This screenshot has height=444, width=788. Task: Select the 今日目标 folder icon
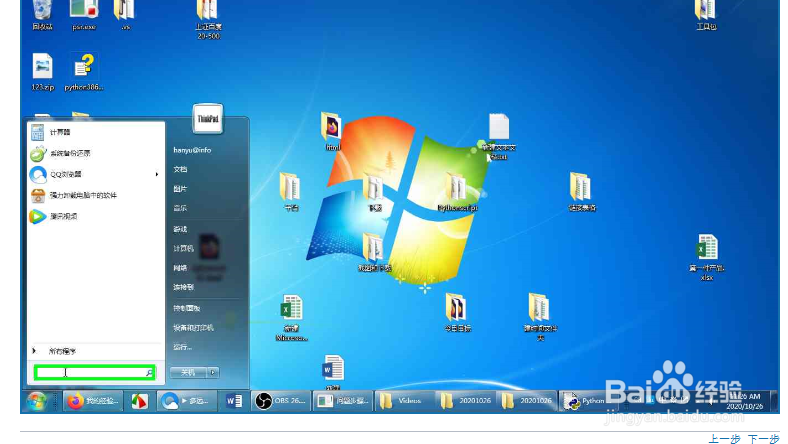(x=457, y=313)
